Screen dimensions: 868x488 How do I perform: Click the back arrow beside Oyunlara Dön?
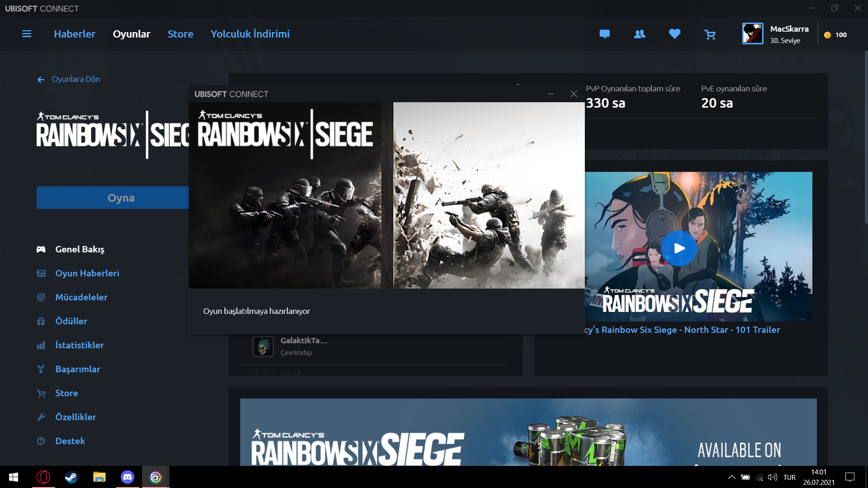[x=41, y=80]
